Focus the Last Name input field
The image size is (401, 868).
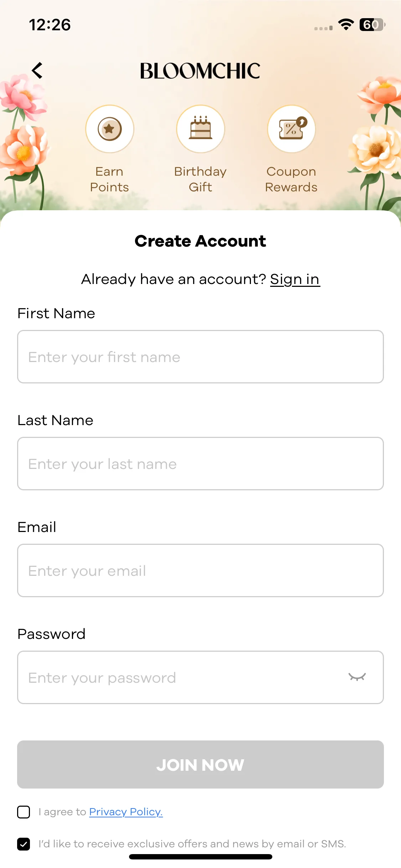click(x=200, y=464)
